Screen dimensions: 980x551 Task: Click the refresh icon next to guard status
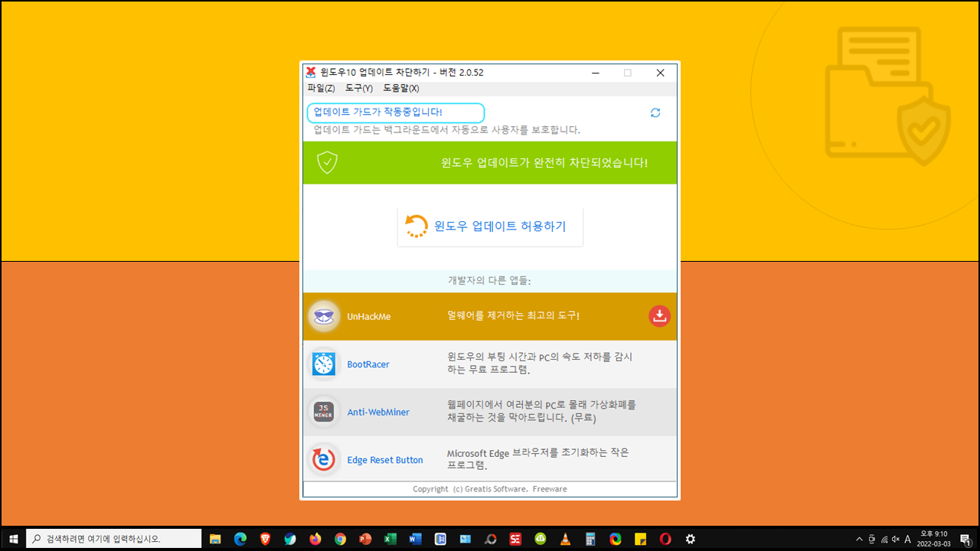(655, 112)
